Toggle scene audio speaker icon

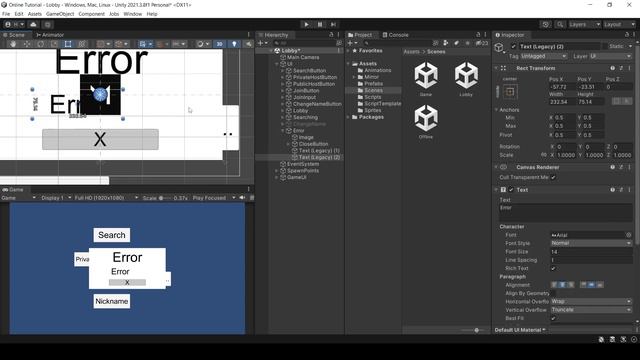(x=248, y=44)
